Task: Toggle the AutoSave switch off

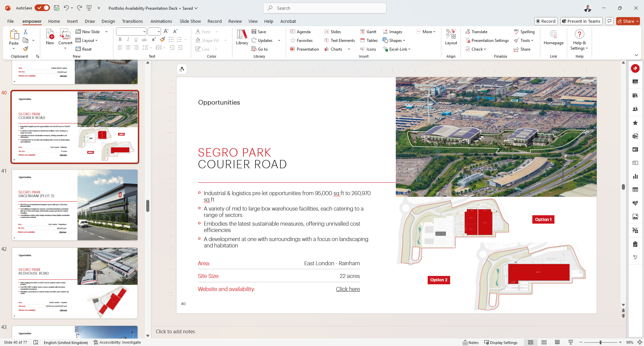Action: click(42, 8)
